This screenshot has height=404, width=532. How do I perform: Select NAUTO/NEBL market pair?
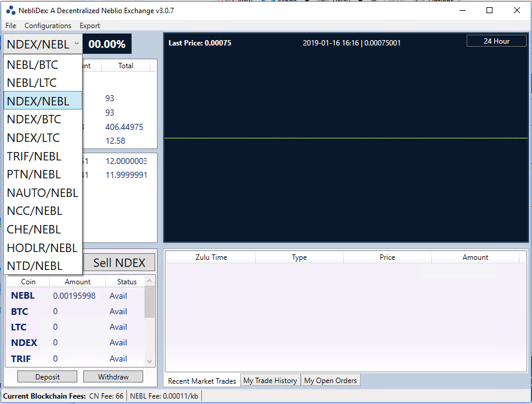click(x=43, y=193)
